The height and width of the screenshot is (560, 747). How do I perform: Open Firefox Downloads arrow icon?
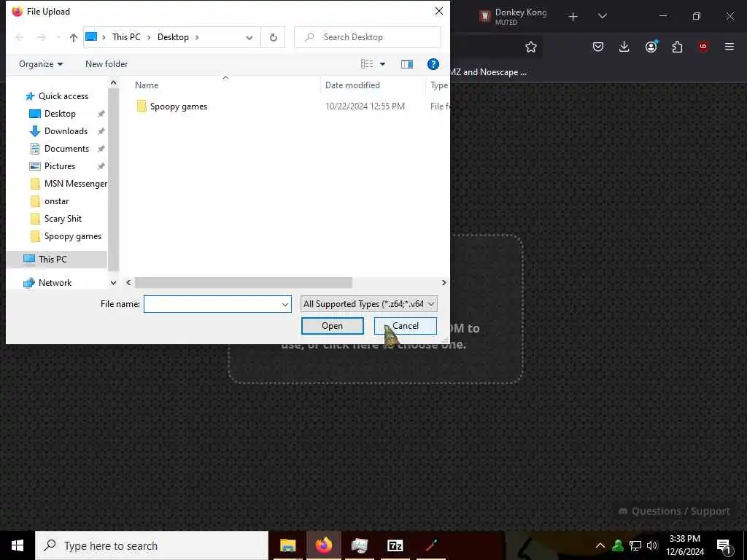[x=624, y=47]
